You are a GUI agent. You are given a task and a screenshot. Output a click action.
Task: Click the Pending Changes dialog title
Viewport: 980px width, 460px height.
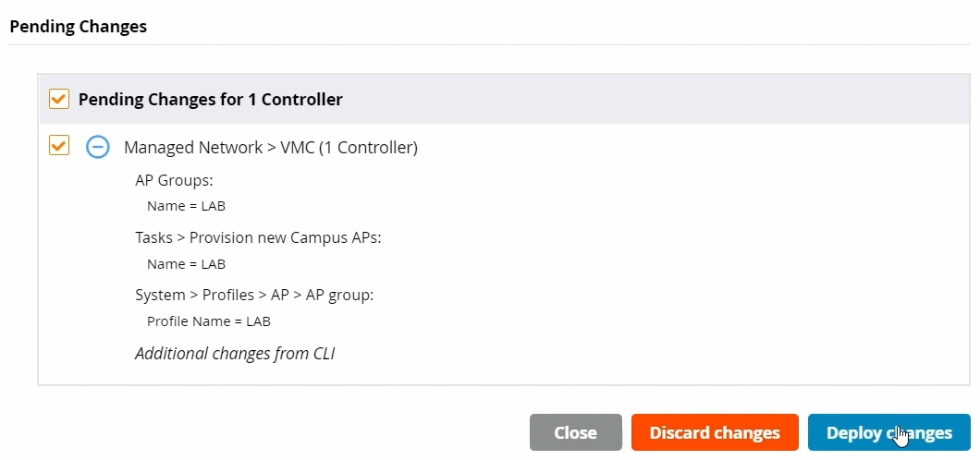click(78, 27)
